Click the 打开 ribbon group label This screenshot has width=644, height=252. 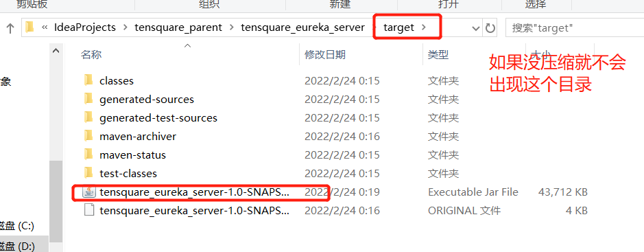click(x=448, y=4)
